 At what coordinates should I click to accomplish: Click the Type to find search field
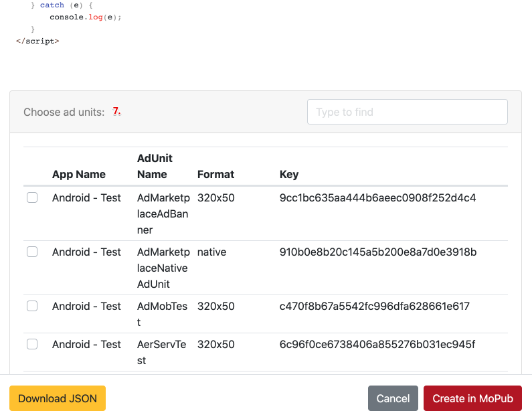point(407,112)
